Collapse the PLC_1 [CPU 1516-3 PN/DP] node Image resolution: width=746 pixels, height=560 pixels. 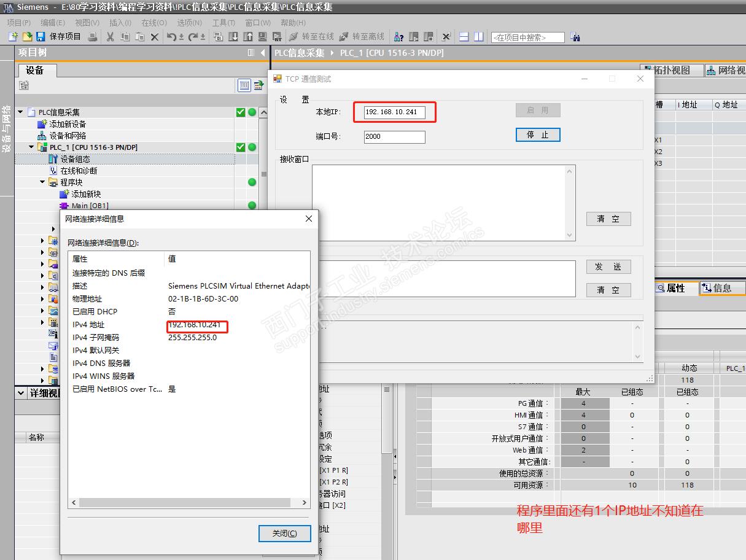pos(32,147)
